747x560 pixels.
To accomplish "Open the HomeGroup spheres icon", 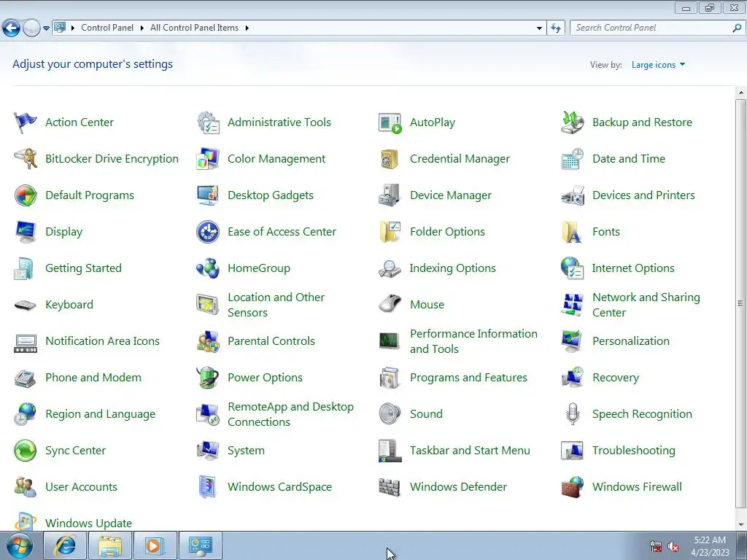I will [x=208, y=268].
